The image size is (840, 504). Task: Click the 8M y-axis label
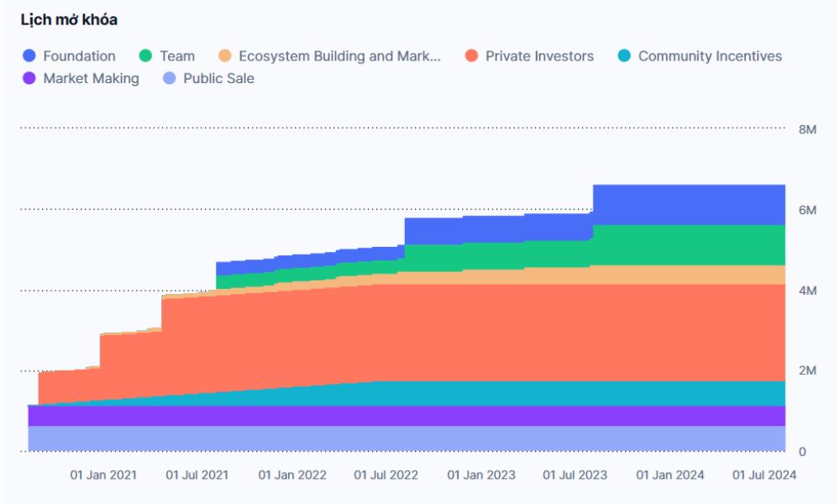[806, 129]
